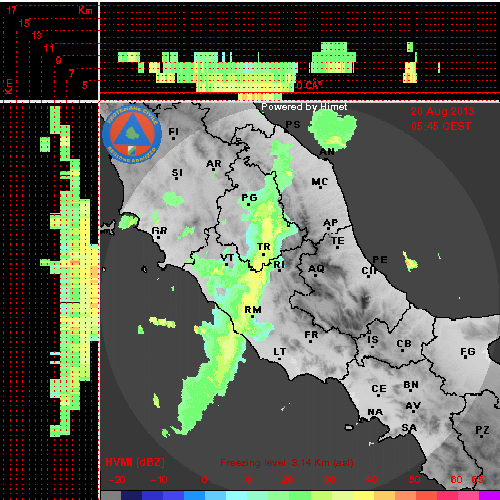Click the SI (Siena) city marker
The width and height of the screenshot is (500, 500).
point(177,178)
